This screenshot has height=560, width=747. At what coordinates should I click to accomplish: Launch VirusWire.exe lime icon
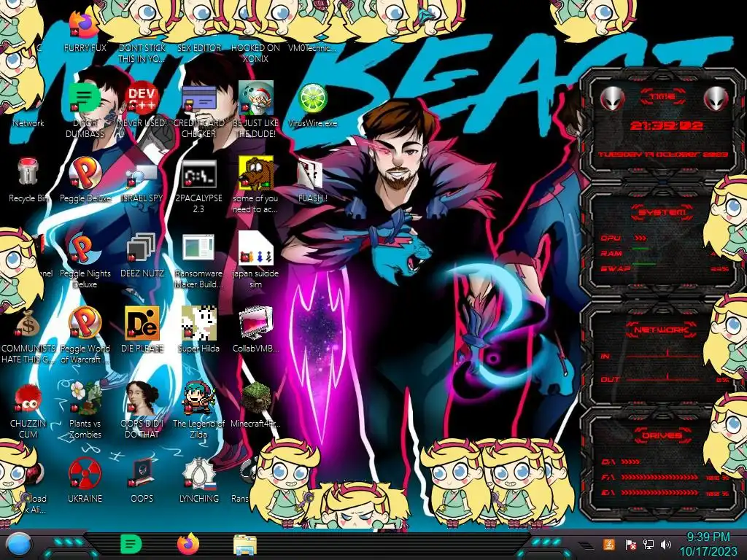pos(312,99)
